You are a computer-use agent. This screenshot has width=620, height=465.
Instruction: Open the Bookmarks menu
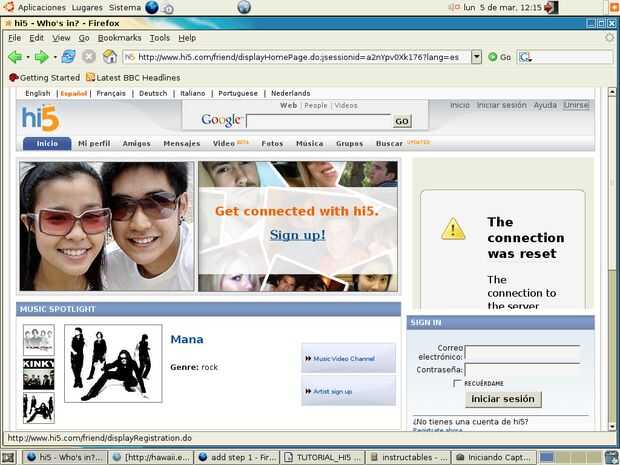pyautogui.click(x=119, y=38)
